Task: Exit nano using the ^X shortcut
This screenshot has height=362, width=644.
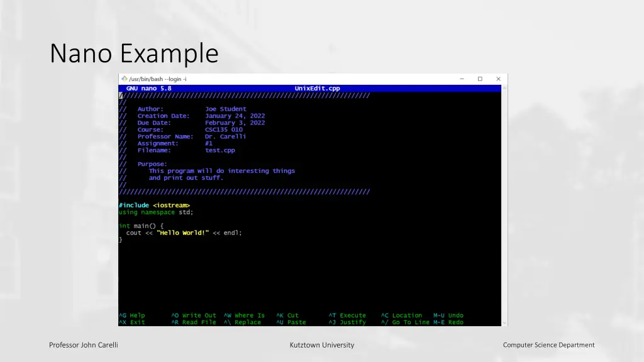Action: pos(131,322)
